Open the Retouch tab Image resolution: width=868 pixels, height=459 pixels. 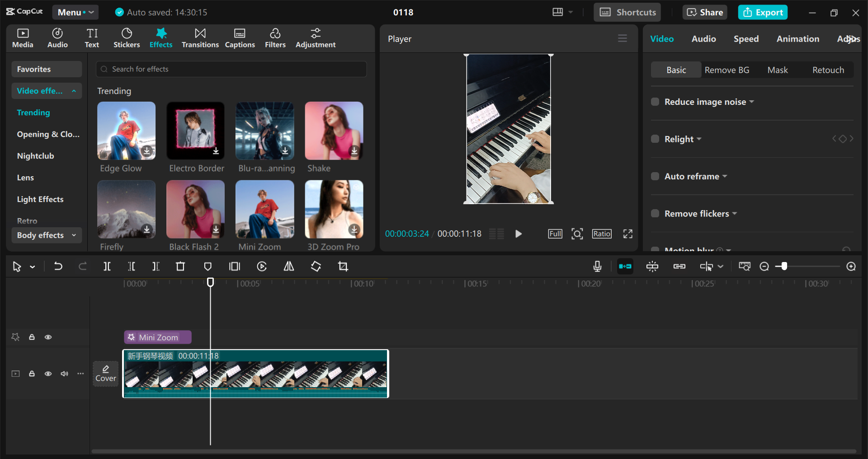tap(828, 70)
